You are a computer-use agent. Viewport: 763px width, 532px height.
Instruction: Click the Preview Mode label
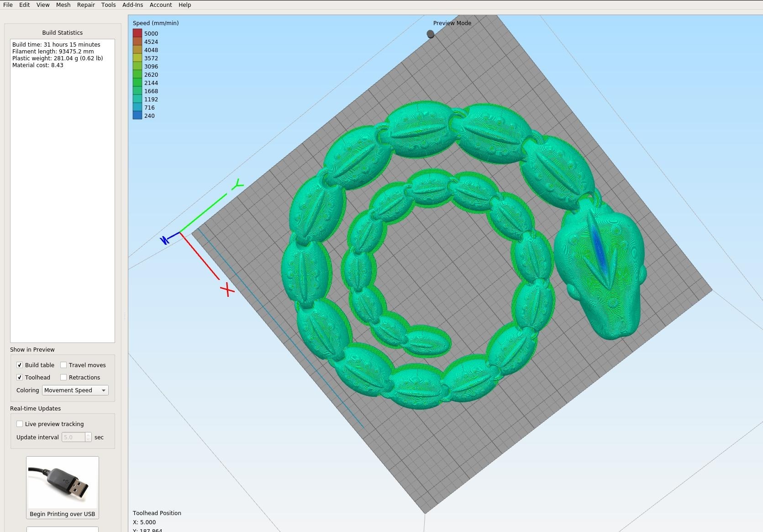tap(452, 23)
